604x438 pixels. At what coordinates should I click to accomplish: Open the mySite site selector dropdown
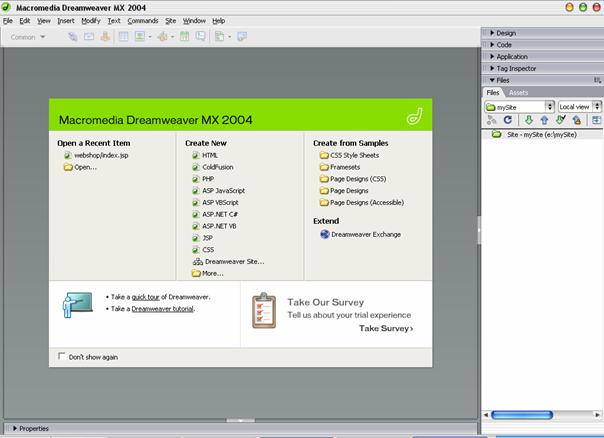[x=550, y=107]
